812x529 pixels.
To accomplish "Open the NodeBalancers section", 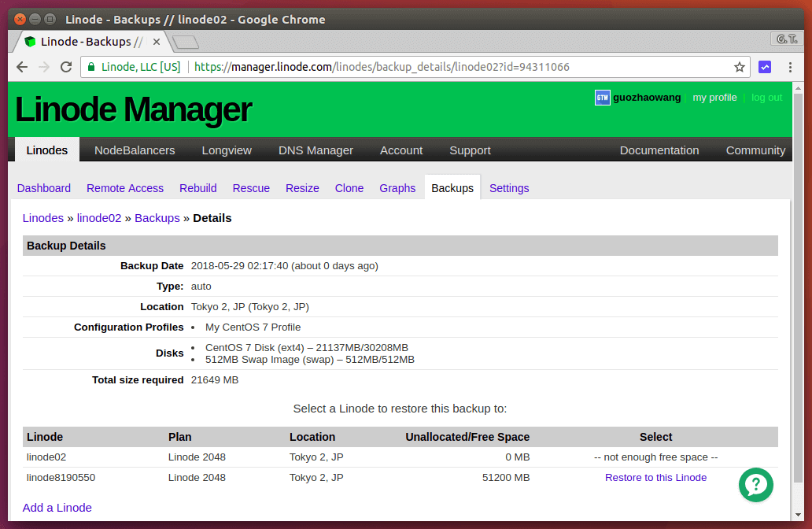I will (134, 150).
